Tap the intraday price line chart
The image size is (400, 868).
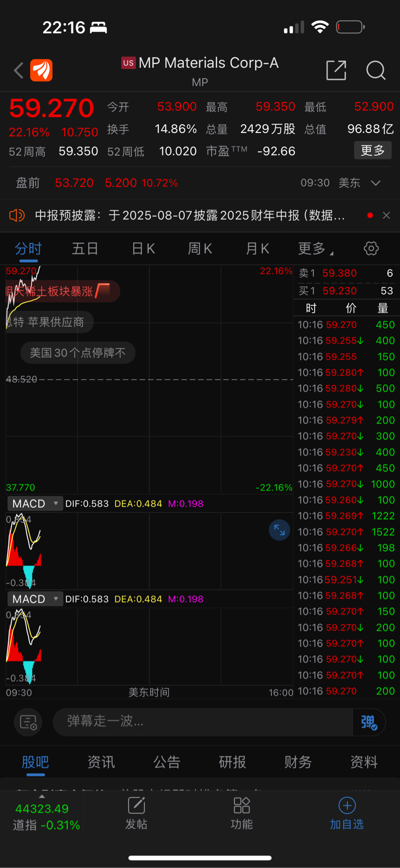click(149, 380)
